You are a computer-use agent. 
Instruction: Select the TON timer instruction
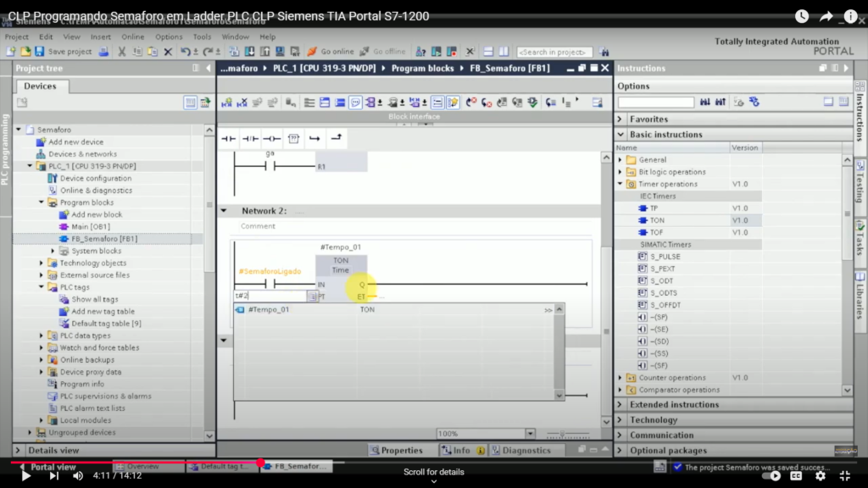tap(657, 220)
